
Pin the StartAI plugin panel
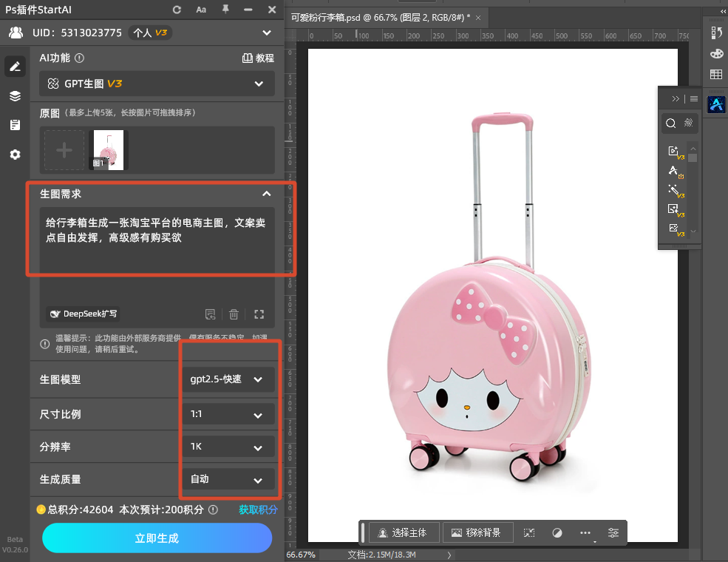225,10
